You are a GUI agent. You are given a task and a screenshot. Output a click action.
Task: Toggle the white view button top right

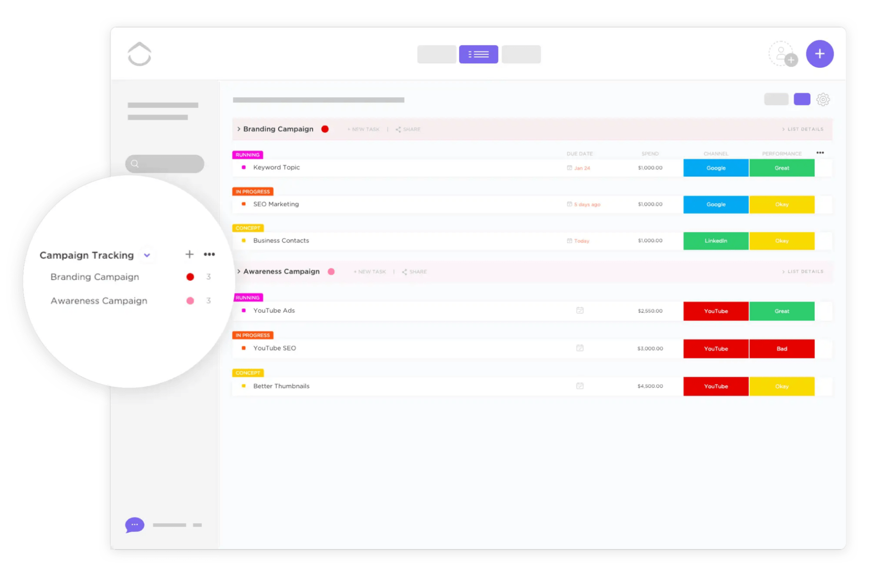[775, 100]
